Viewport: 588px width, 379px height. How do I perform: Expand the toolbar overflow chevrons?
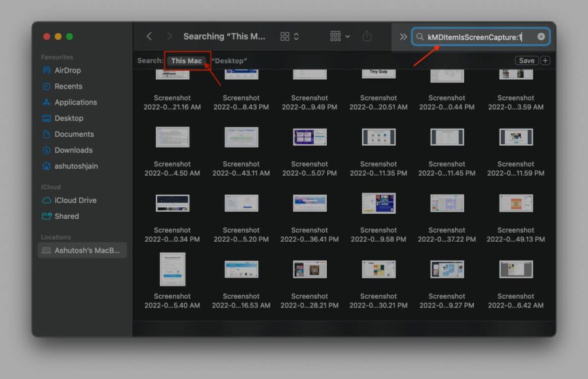(x=403, y=37)
